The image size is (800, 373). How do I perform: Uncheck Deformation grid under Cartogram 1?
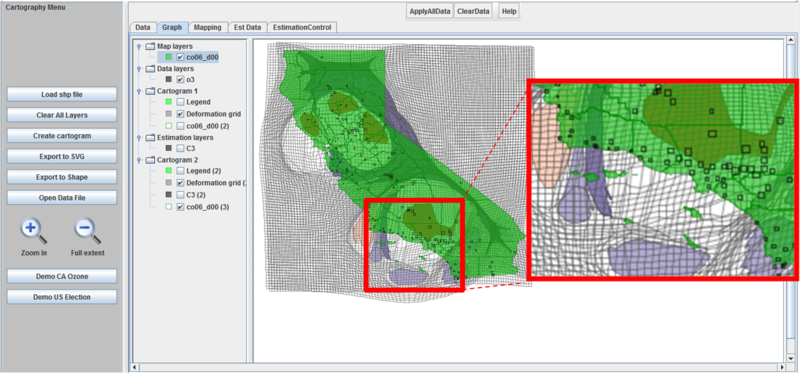[x=180, y=114]
